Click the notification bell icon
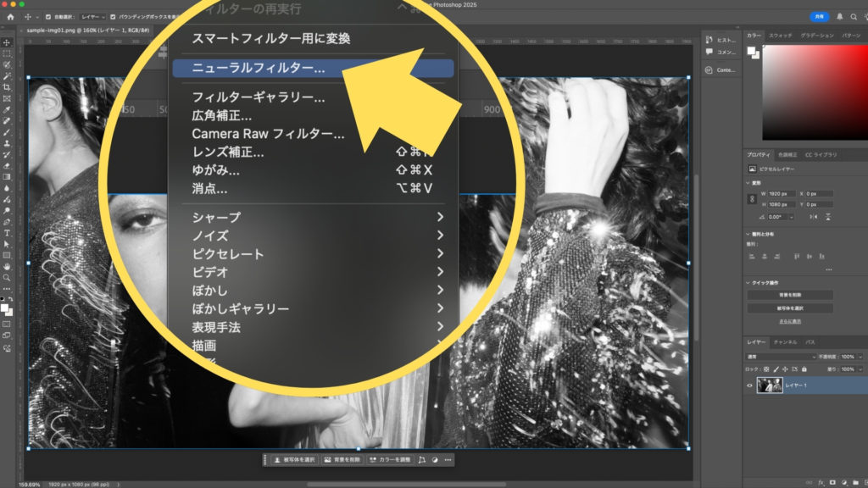Image resolution: width=868 pixels, height=488 pixels. tap(840, 16)
